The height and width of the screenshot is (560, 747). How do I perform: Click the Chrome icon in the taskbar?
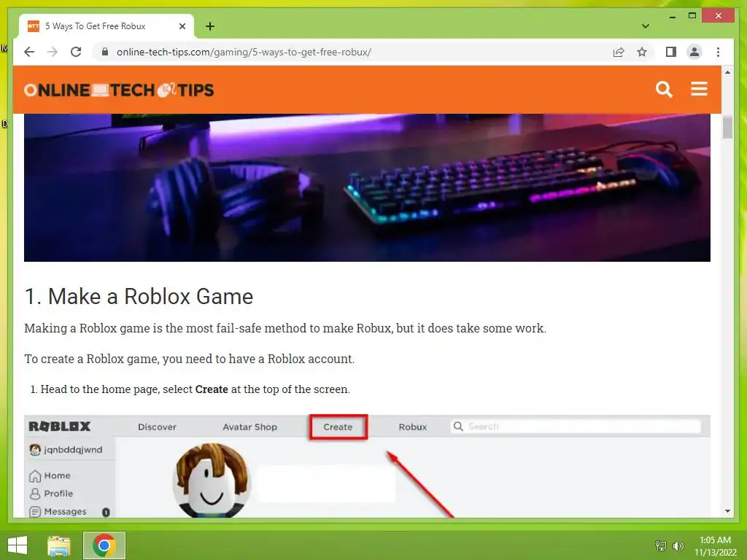coord(104,545)
